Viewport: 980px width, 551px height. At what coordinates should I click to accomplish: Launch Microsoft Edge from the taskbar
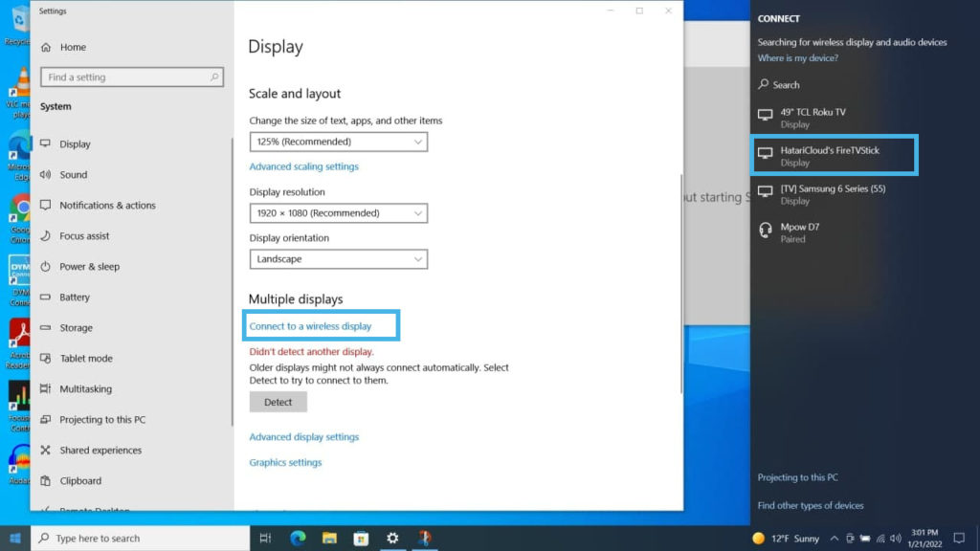click(298, 538)
